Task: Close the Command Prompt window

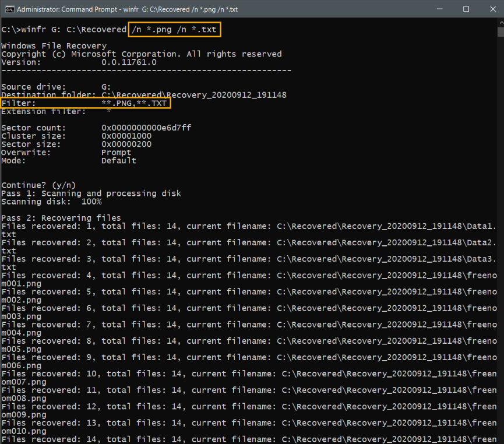Action: click(491, 9)
